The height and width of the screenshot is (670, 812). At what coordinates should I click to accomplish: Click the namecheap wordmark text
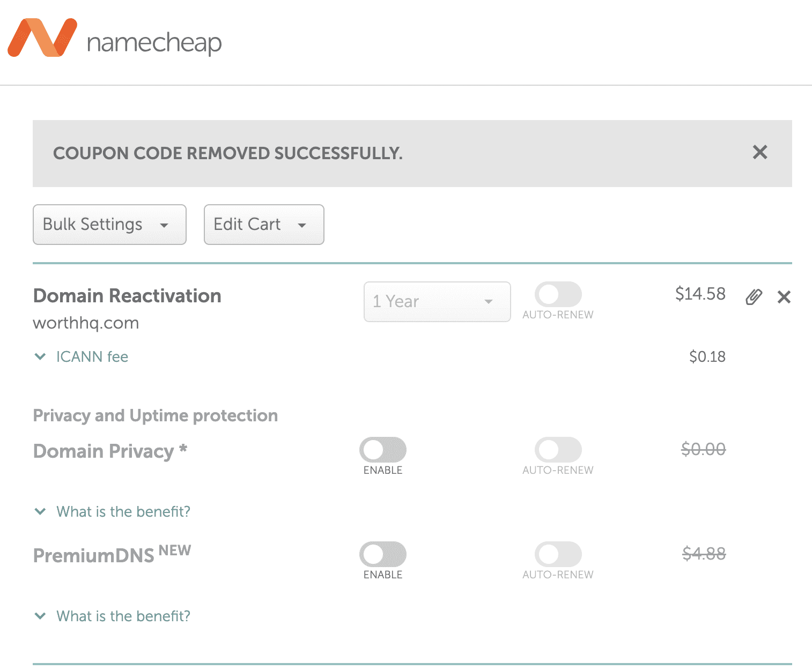click(154, 43)
